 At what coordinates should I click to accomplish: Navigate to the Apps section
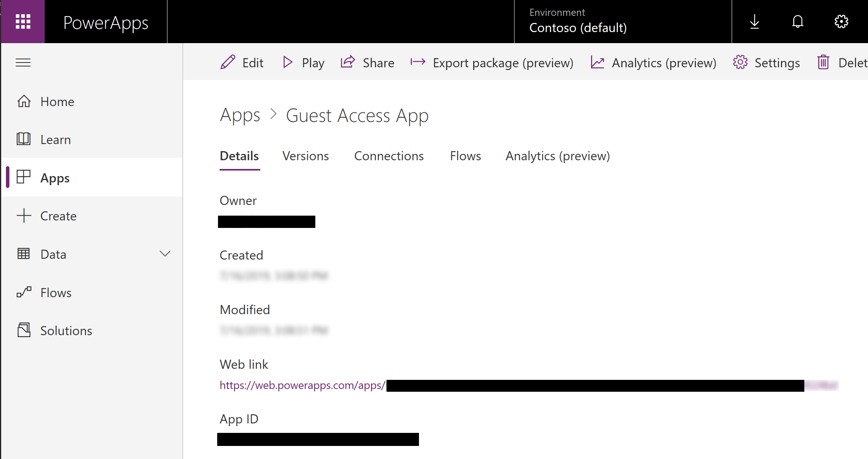click(x=55, y=178)
